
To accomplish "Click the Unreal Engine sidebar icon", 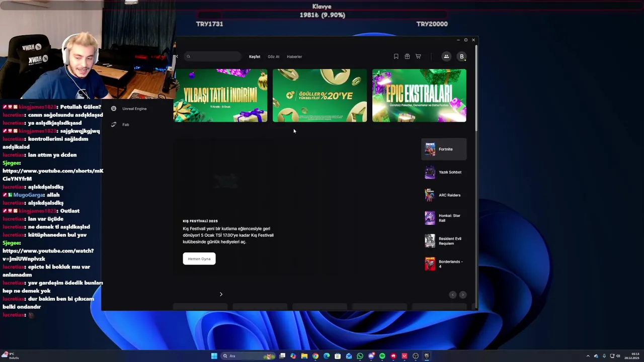I will click(114, 109).
